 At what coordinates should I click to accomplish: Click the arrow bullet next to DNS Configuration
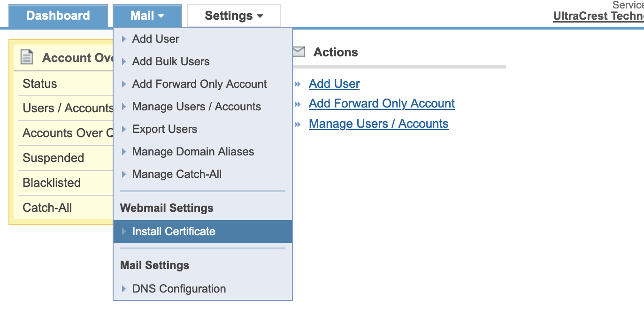coord(124,289)
